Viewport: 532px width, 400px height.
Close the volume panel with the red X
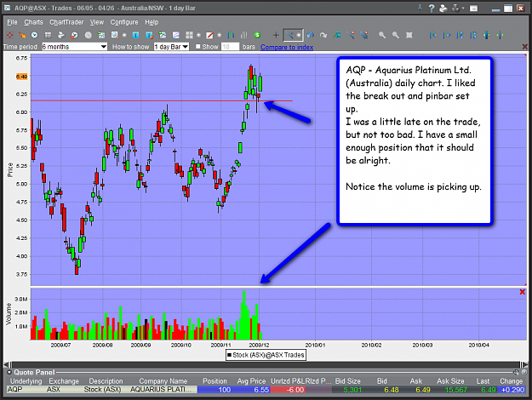click(523, 292)
